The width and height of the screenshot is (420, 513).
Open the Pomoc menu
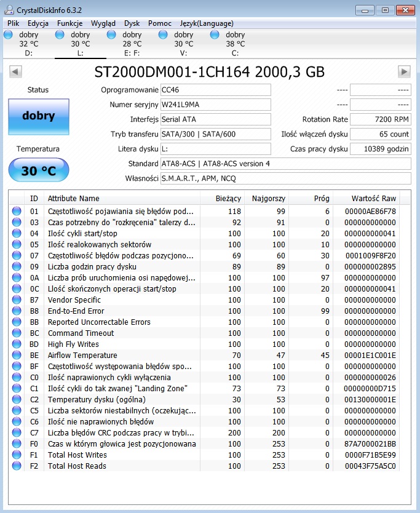tap(160, 23)
